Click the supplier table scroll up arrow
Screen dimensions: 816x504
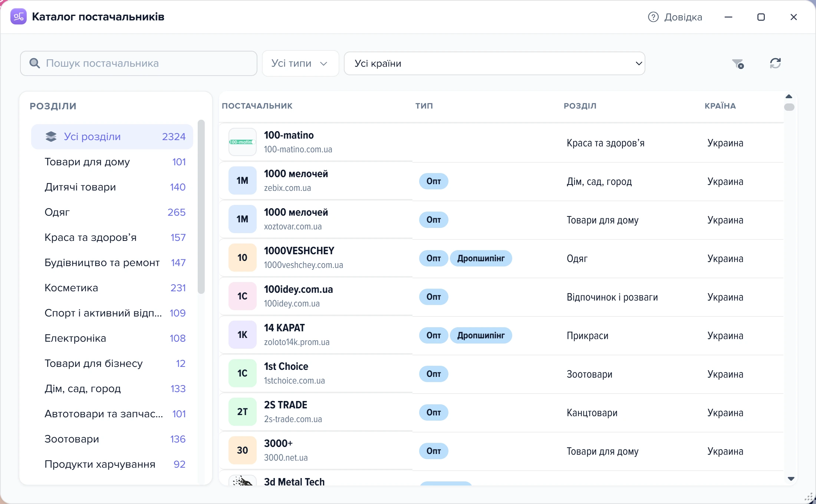coord(789,96)
